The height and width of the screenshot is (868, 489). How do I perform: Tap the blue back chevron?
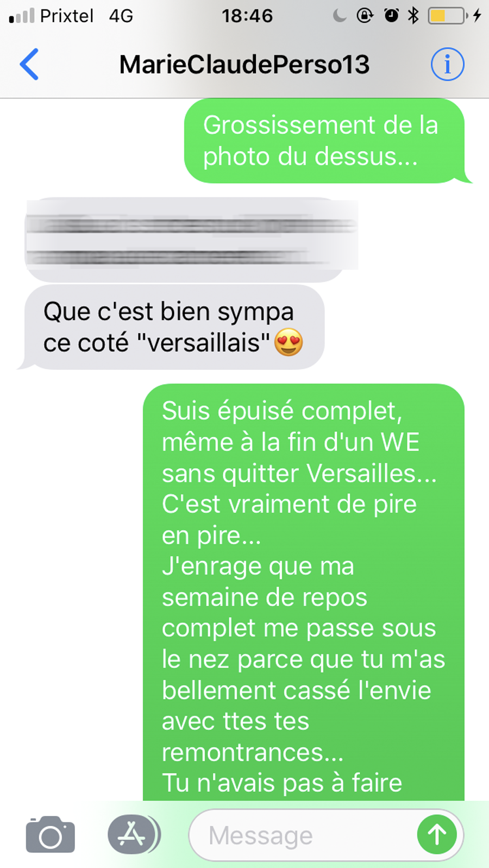click(x=29, y=64)
